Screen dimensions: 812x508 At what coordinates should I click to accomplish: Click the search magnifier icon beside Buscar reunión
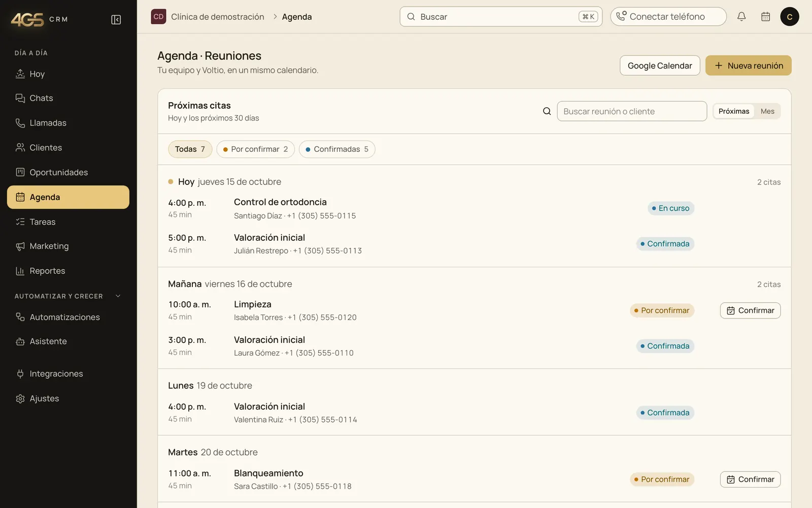tap(547, 111)
